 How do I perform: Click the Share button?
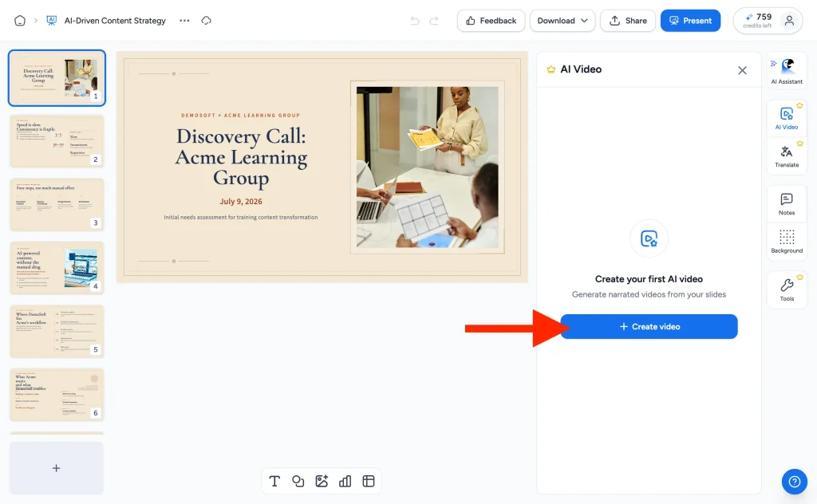click(628, 21)
